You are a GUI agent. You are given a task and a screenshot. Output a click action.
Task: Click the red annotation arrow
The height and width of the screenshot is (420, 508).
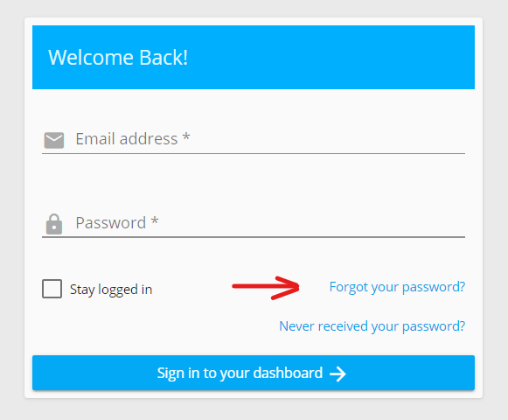pyautogui.click(x=266, y=288)
